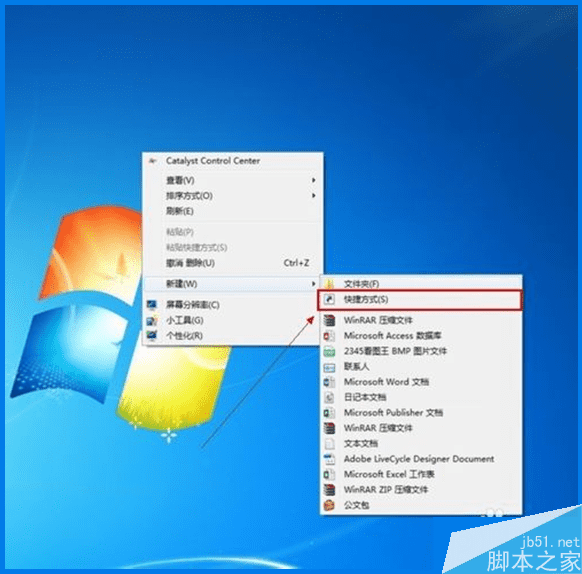Expand the 排序方式(O) submenu arrow

coord(314,196)
